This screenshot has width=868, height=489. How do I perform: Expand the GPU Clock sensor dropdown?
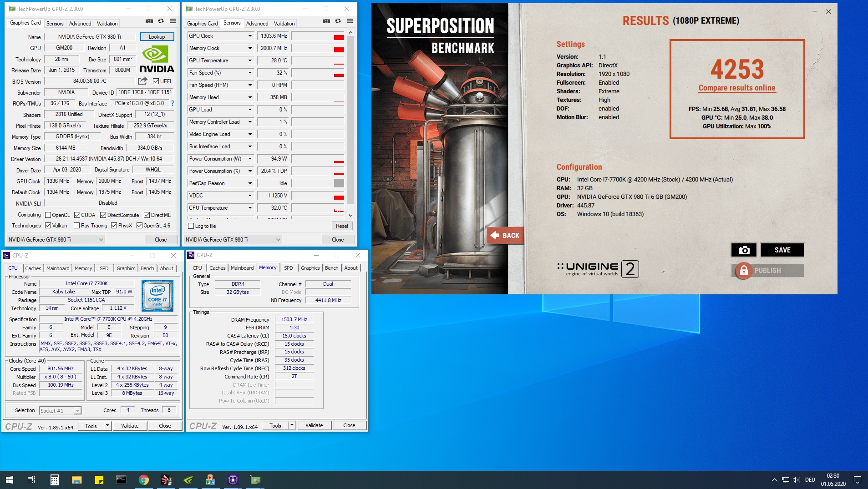tap(250, 36)
